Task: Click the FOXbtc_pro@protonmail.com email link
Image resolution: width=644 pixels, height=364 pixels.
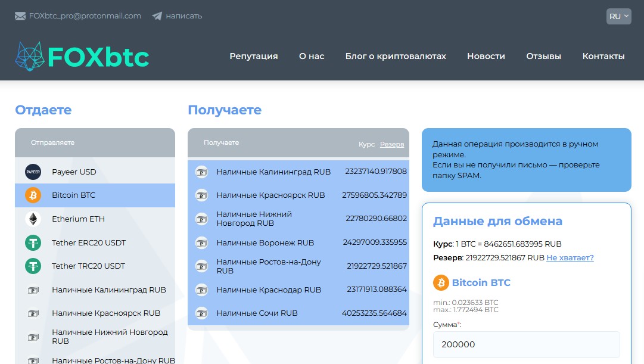Action: (x=85, y=16)
